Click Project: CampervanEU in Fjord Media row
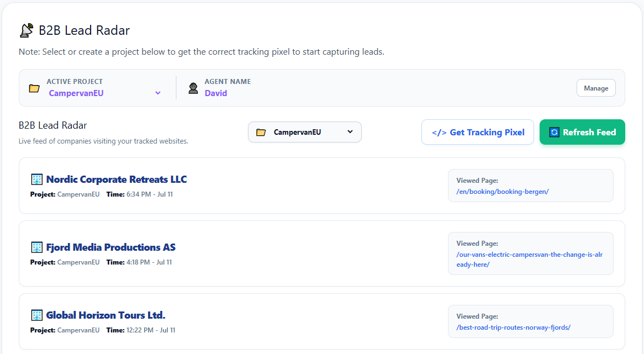The width and height of the screenshot is (644, 354). pos(65,262)
